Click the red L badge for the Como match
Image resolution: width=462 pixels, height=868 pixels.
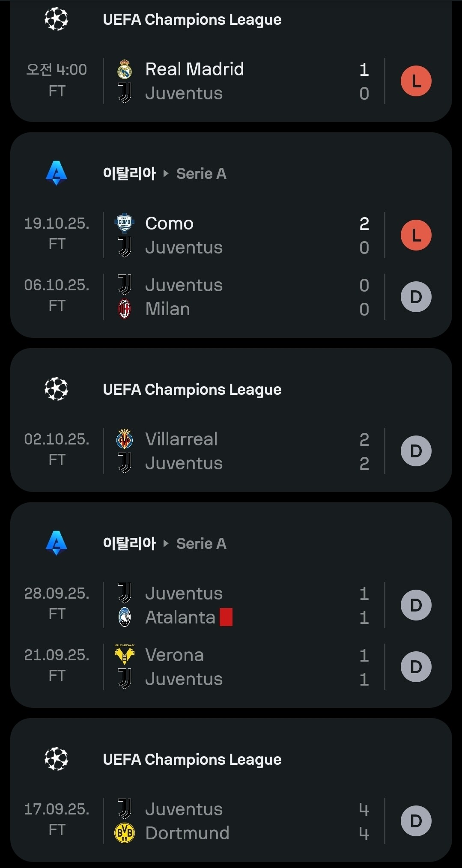(416, 235)
